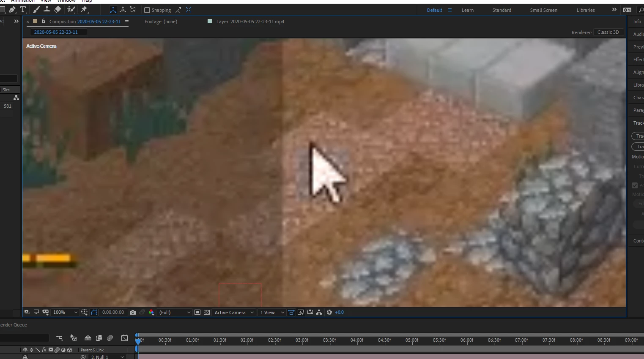This screenshot has height=359, width=644.
Task: Enable Motion Blur for composition
Action: pos(110,338)
